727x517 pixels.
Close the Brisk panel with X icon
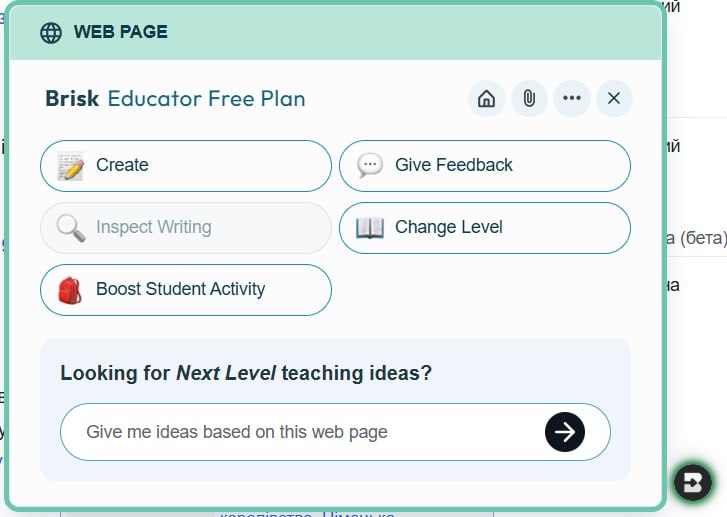point(614,99)
